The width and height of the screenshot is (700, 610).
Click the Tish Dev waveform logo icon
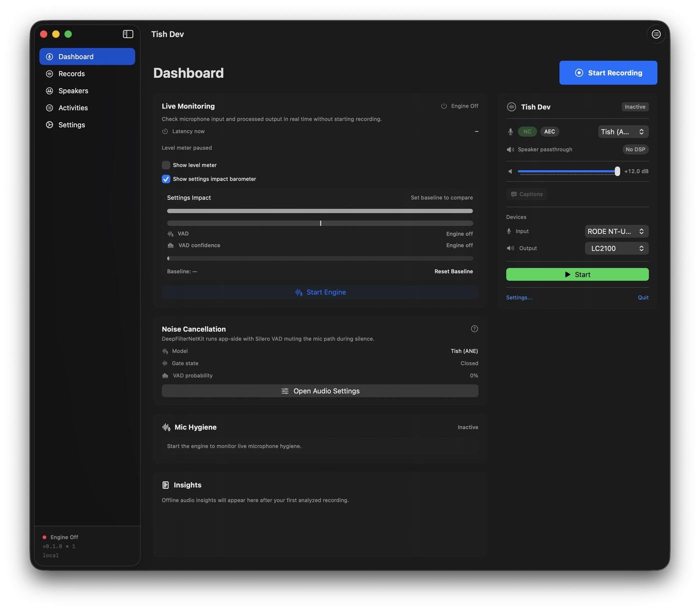pos(511,107)
